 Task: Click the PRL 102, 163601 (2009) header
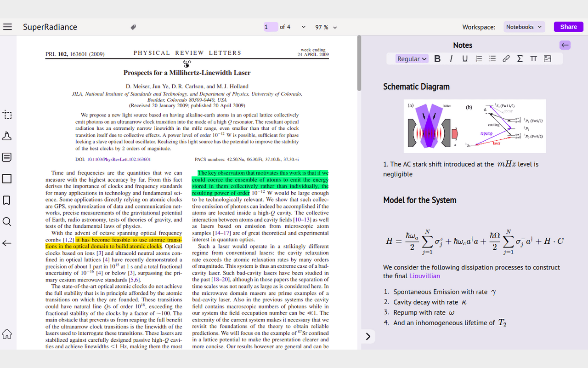(x=75, y=54)
